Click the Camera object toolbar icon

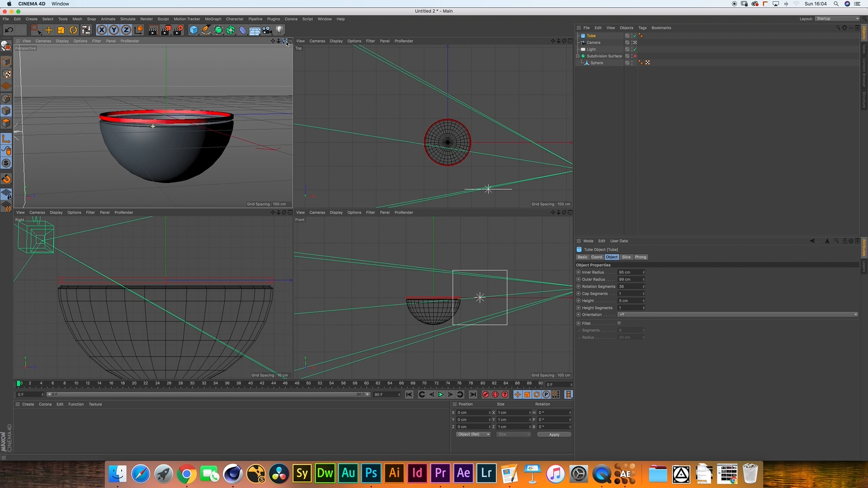pyautogui.click(x=267, y=30)
